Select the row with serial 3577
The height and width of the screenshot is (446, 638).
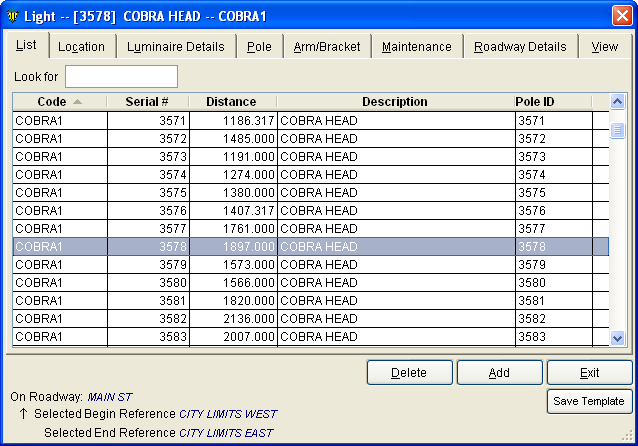311,228
